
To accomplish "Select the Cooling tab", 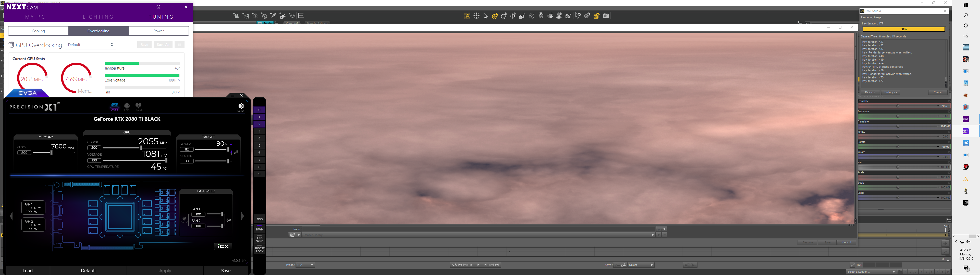I will click(38, 31).
